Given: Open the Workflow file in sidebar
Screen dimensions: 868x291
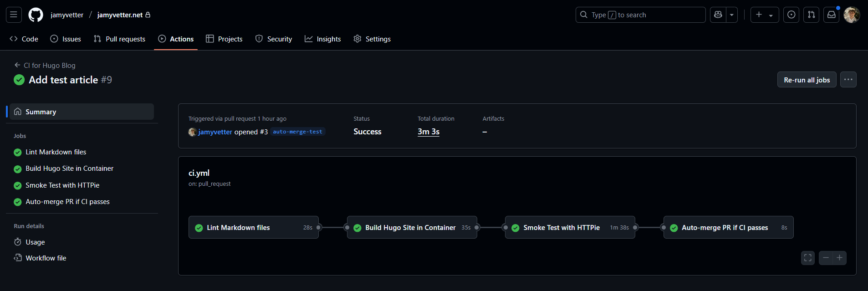Looking at the screenshot, I should [x=46, y=258].
